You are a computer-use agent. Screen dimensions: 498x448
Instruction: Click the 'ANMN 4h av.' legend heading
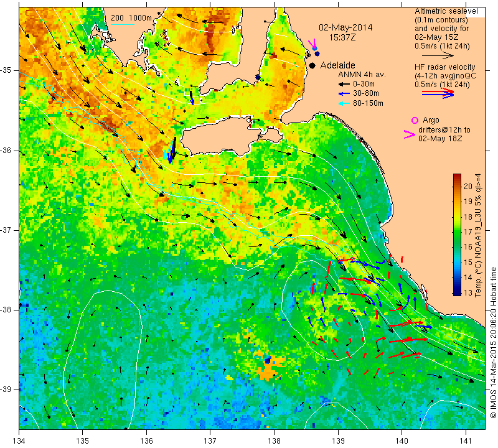click(362, 75)
